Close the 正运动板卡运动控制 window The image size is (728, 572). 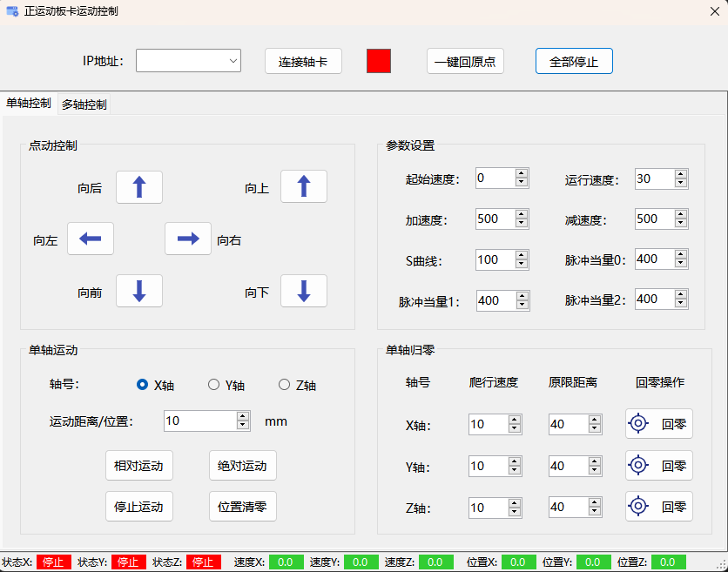click(715, 11)
